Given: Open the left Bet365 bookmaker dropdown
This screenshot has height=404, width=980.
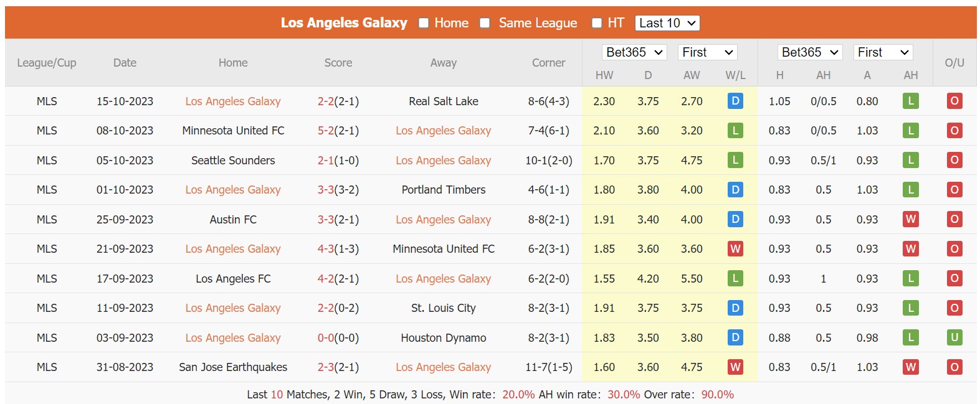Looking at the screenshot, I should point(634,52).
